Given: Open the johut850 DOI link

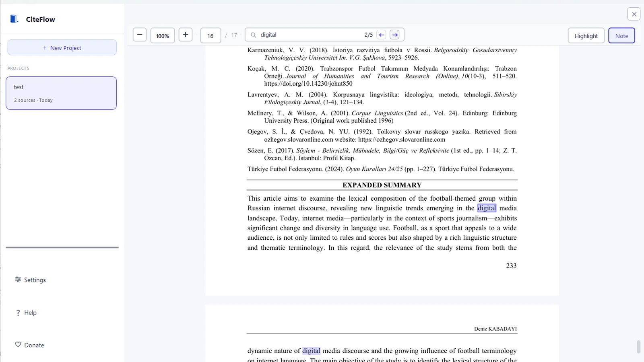Looking at the screenshot, I should [308, 83].
